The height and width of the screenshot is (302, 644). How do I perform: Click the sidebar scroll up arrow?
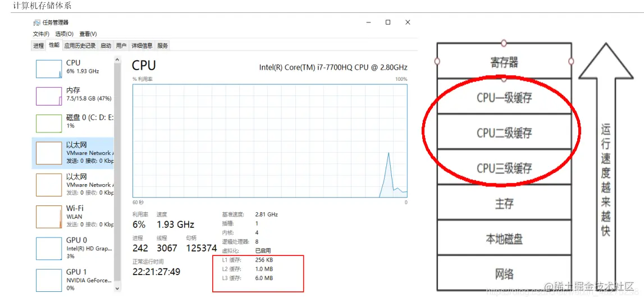[x=117, y=60]
